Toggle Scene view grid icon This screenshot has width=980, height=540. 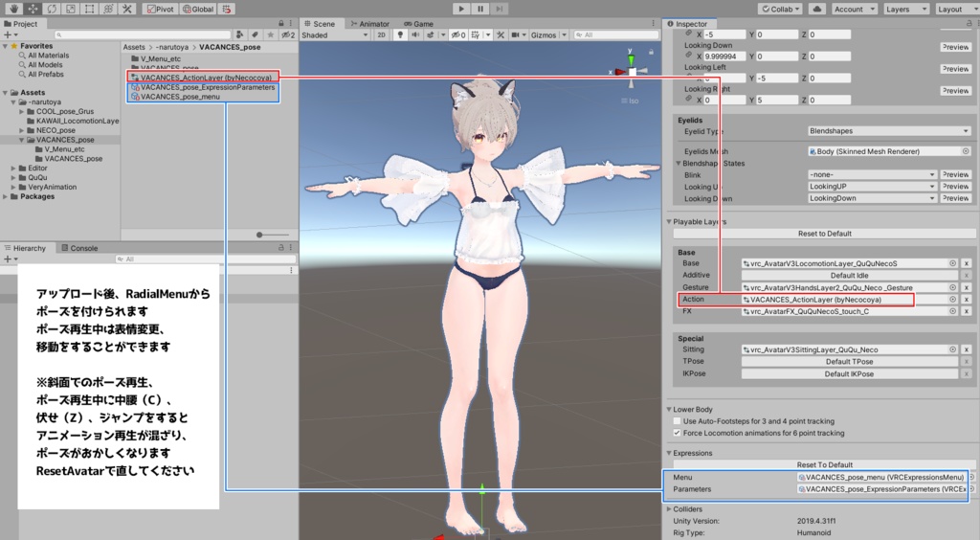pyautogui.click(x=476, y=35)
